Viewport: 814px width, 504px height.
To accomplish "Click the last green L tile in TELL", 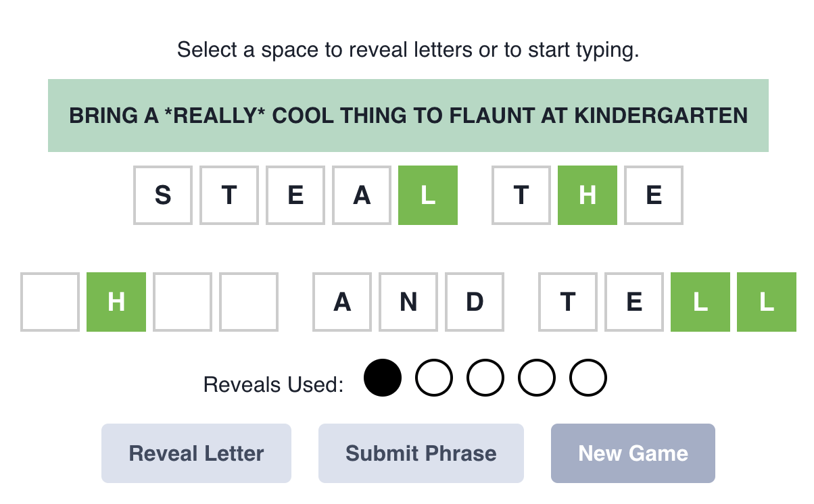I will pyautogui.click(x=766, y=301).
